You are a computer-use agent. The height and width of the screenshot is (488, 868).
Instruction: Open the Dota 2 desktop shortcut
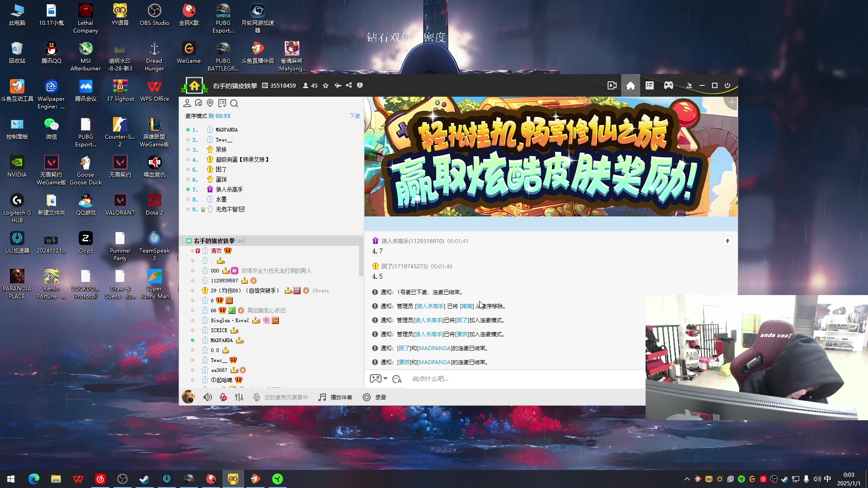pyautogui.click(x=154, y=205)
